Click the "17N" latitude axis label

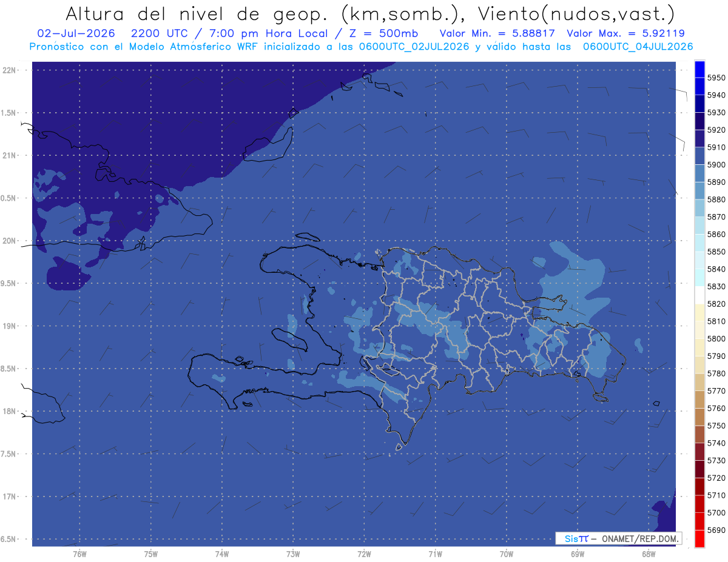point(8,497)
